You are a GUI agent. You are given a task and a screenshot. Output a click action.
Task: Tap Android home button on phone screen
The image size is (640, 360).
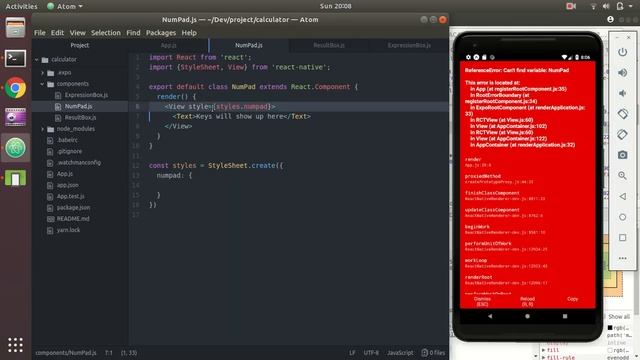[527, 316]
